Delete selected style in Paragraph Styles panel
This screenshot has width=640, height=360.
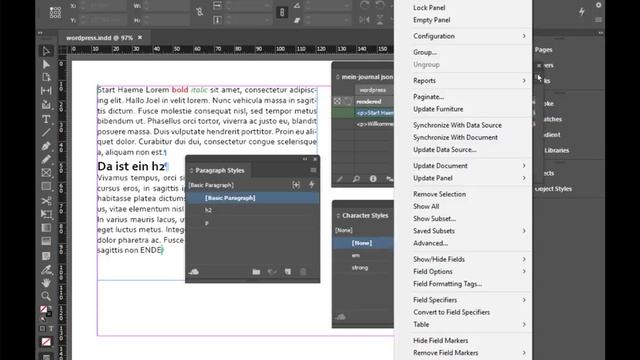pyautogui.click(x=303, y=271)
